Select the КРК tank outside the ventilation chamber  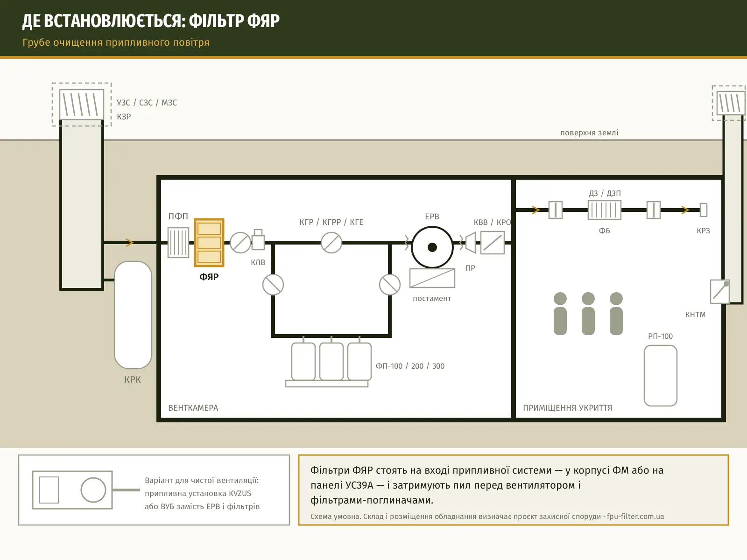[x=133, y=315]
